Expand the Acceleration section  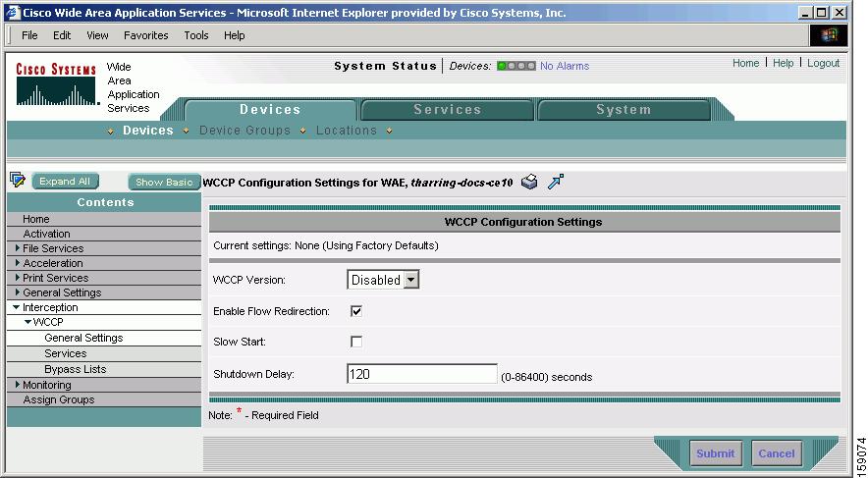pyautogui.click(x=18, y=263)
